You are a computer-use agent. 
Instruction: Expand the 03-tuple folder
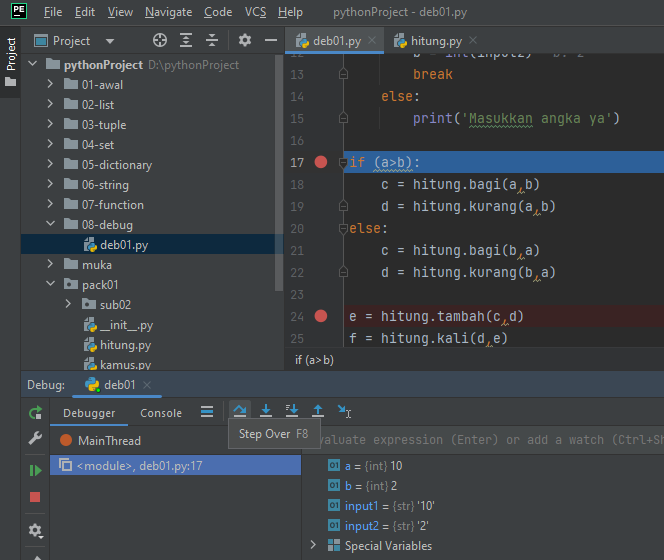(x=50, y=123)
